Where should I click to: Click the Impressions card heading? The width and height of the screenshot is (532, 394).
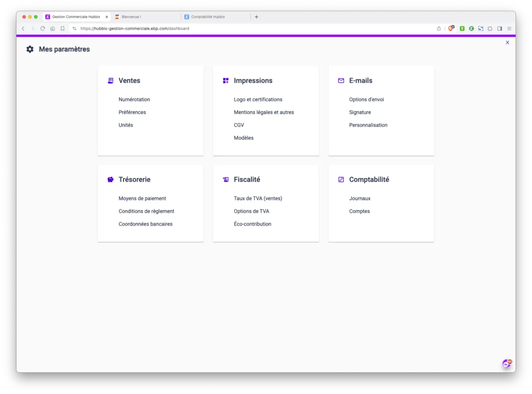click(253, 81)
